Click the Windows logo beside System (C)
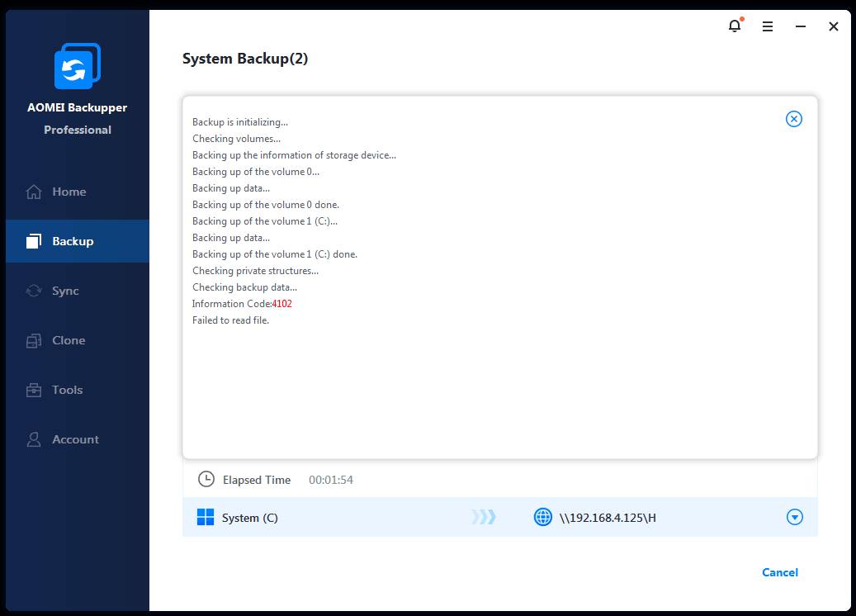The image size is (856, 616). [x=206, y=518]
